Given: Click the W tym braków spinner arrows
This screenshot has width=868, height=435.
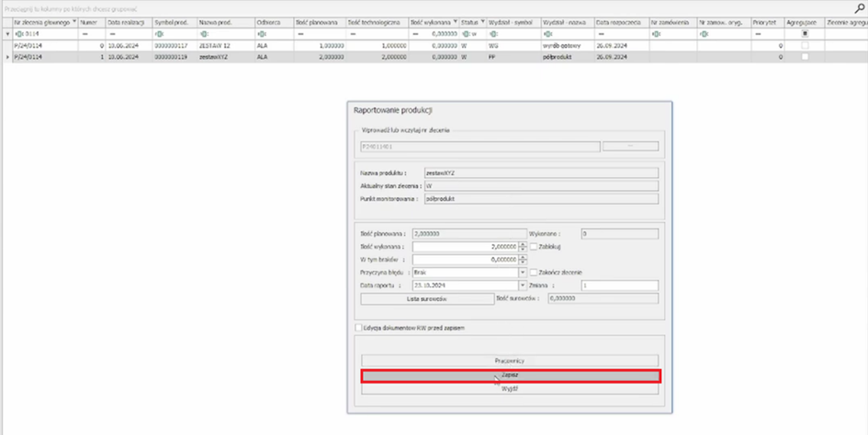Looking at the screenshot, I should (x=523, y=259).
